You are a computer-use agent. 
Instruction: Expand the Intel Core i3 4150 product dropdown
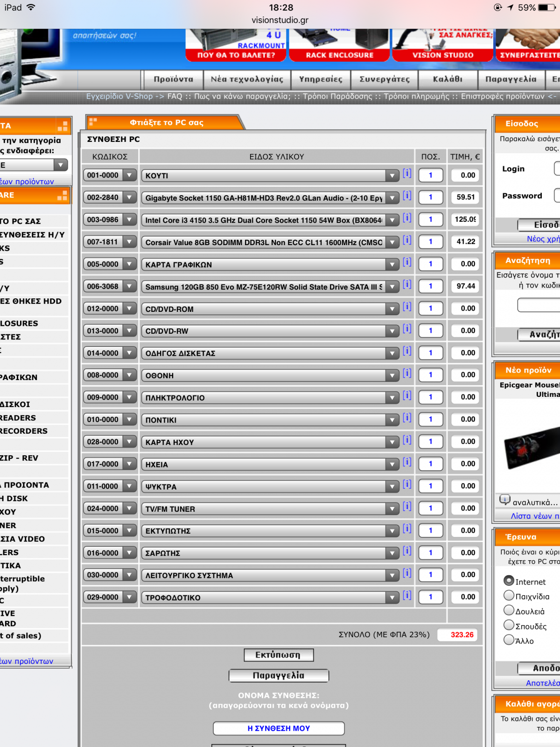click(271, 220)
